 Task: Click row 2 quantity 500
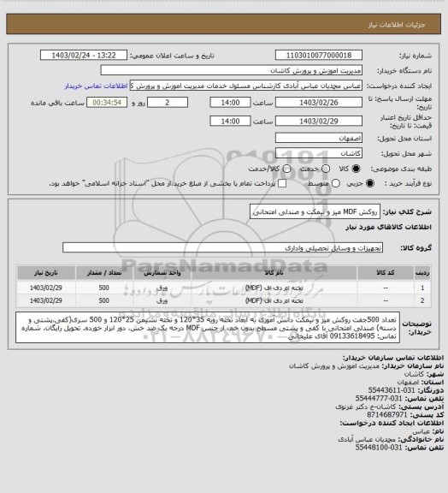pos(104,300)
